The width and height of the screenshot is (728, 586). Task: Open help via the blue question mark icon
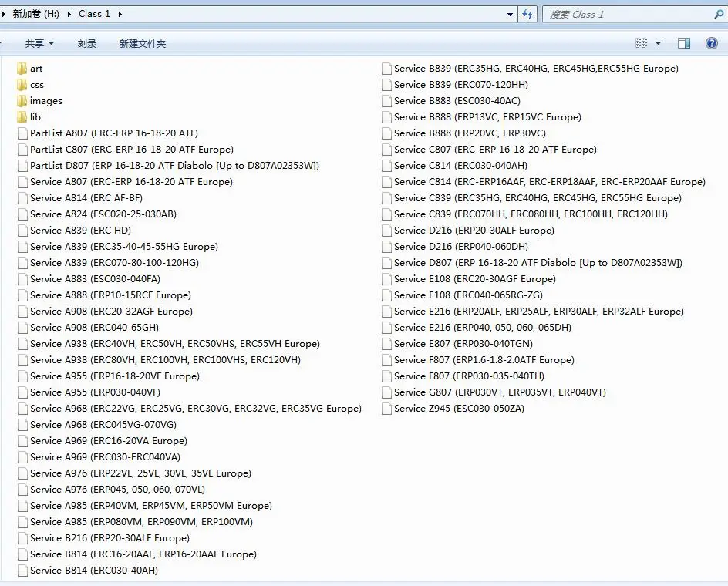[x=711, y=43]
